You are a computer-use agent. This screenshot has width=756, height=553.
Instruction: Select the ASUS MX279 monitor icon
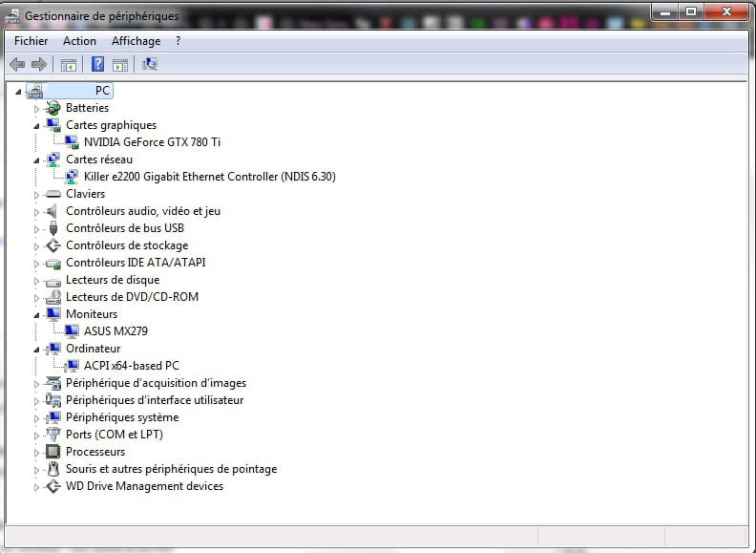(71, 331)
